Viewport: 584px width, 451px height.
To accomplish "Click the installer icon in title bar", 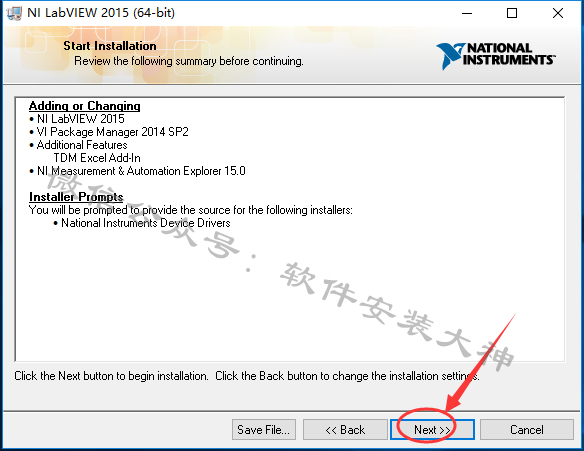I will (14, 13).
